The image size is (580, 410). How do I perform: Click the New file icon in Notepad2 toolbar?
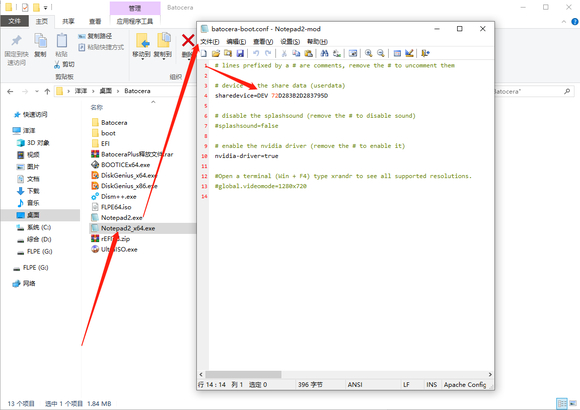pyautogui.click(x=204, y=54)
